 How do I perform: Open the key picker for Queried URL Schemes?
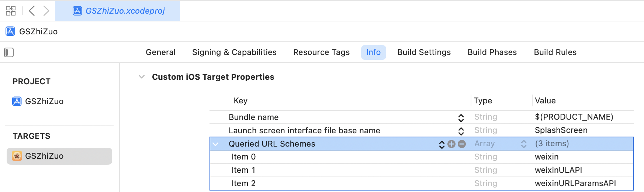[x=442, y=144]
